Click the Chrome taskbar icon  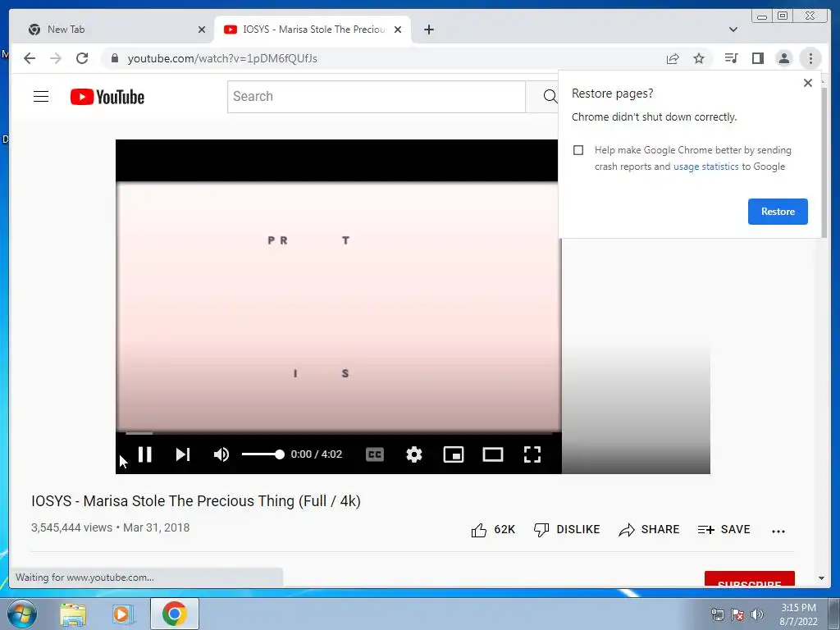tap(174, 614)
